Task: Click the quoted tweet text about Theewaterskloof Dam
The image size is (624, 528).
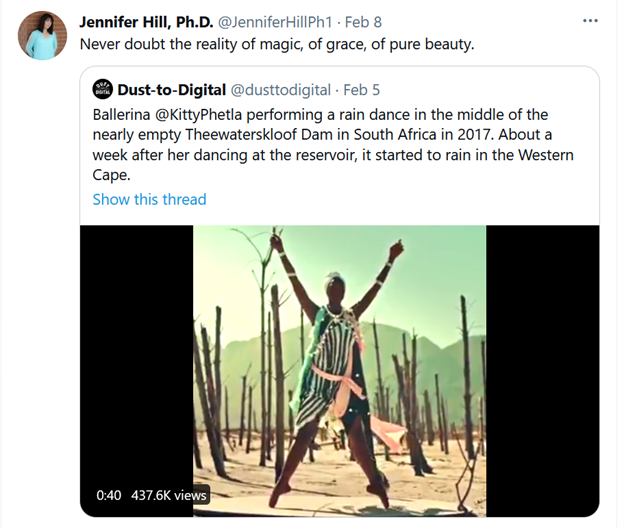Action: [333, 145]
